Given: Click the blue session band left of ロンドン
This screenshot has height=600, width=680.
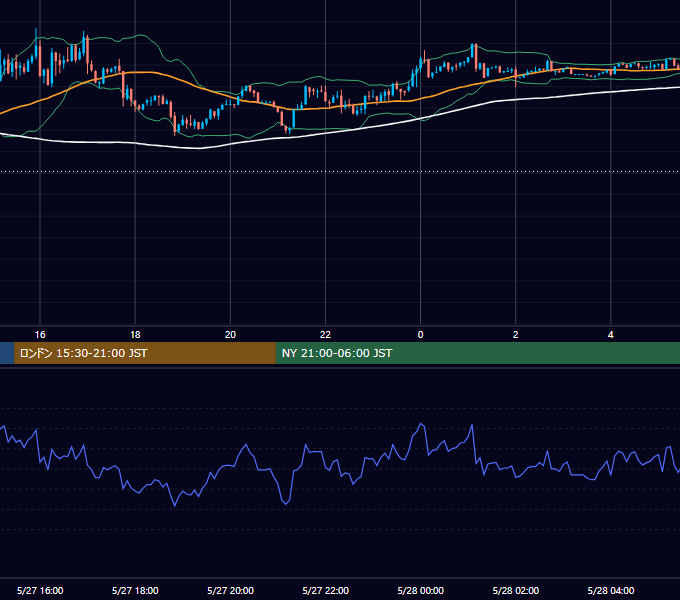Looking at the screenshot, I should (x=7, y=353).
